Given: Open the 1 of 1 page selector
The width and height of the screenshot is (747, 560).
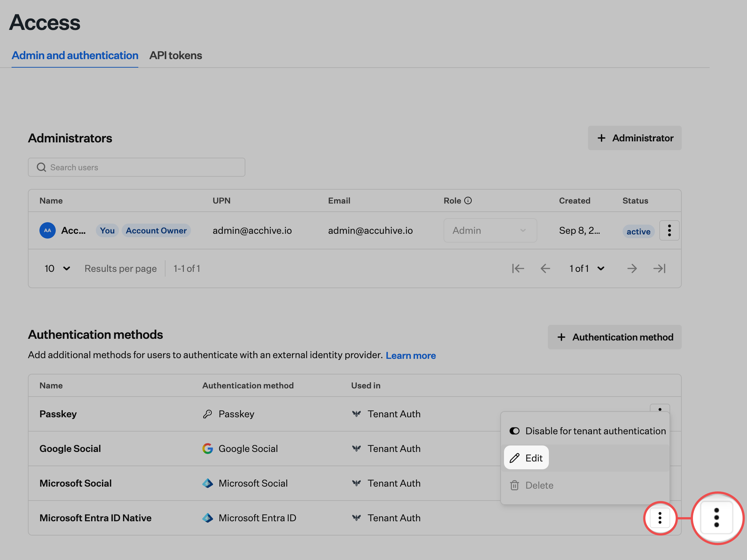Looking at the screenshot, I should click(587, 268).
